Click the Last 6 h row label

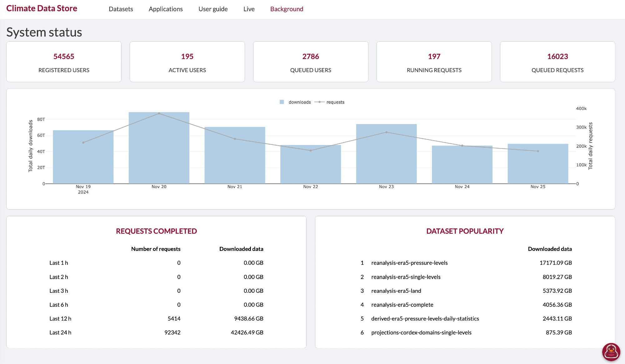point(59,305)
